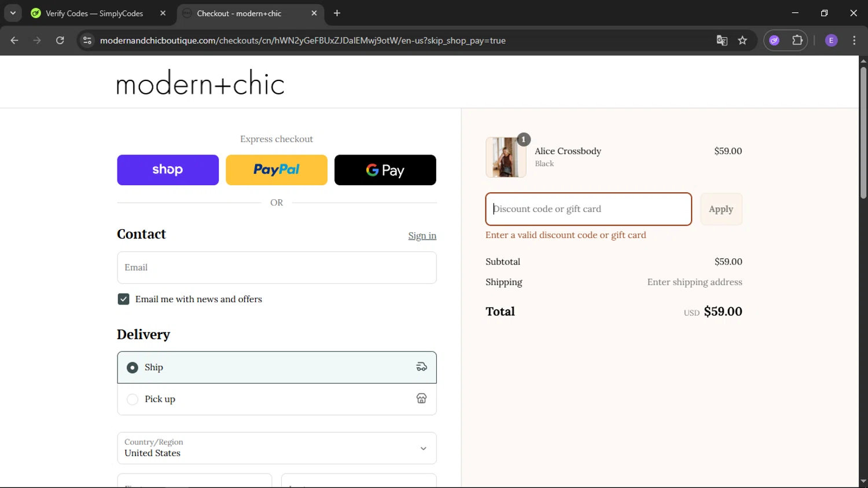Go back to the previous page
Image resolution: width=868 pixels, height=488 pixels.
pyautogui.click(x=14, y=41)
